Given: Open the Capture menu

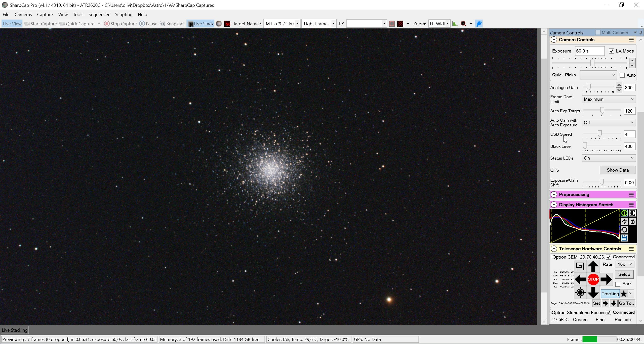Looking at the screenshot, I should coord(45,15).
